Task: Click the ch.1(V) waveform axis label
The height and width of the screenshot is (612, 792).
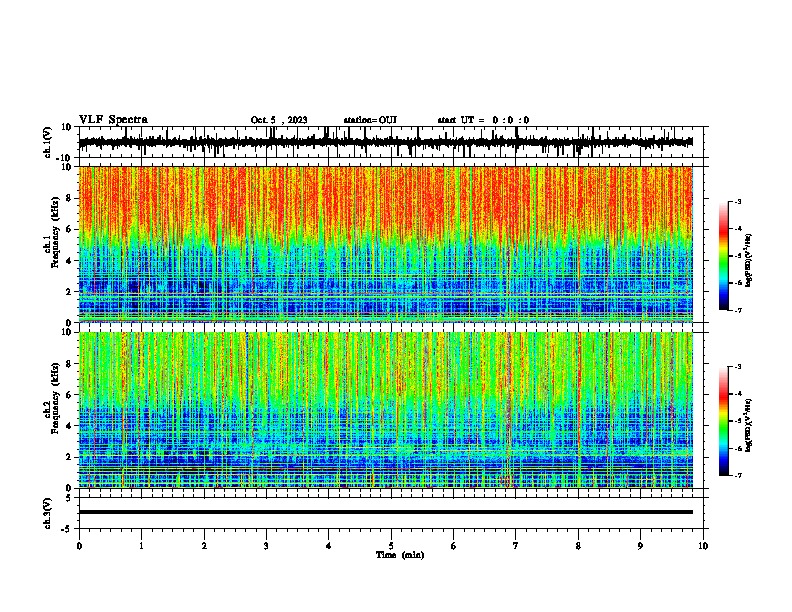Action: click(48, 142)
